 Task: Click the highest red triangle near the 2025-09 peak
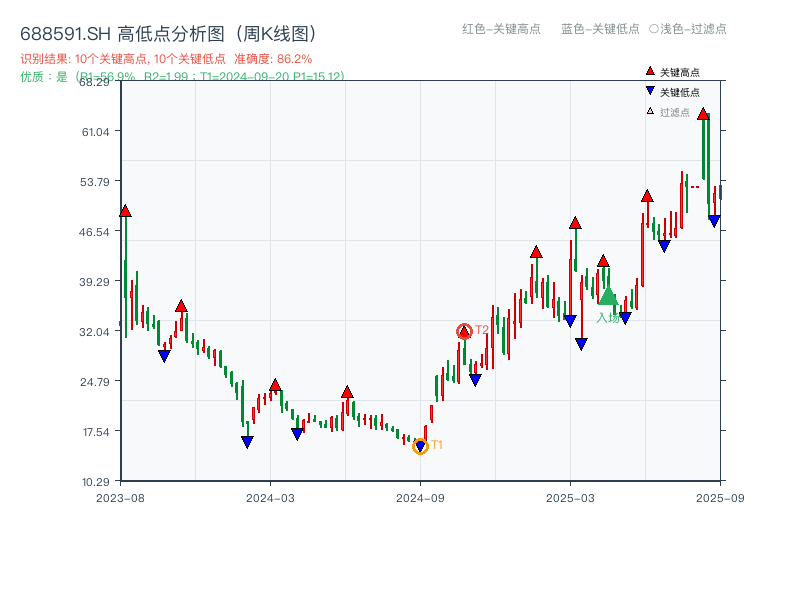click(705, 113)
